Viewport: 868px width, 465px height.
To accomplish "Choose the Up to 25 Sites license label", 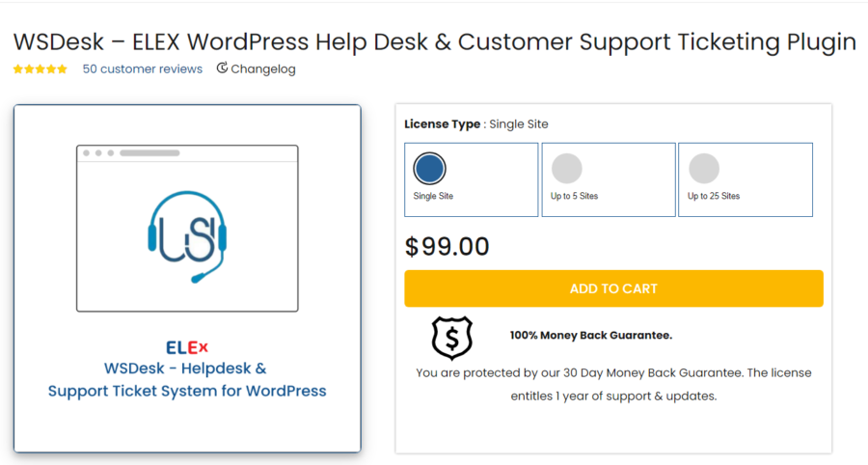I will click(714, 196).
